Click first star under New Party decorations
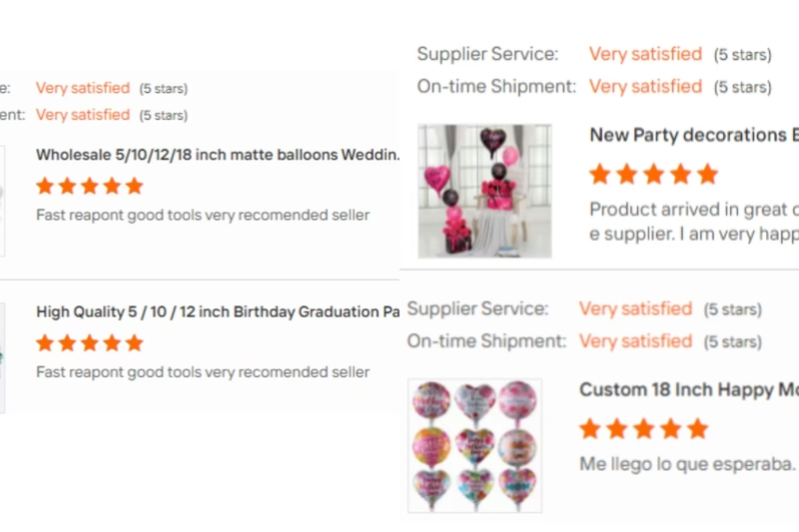The width and height of the screenshot is (799, 532). click(600, 175)
